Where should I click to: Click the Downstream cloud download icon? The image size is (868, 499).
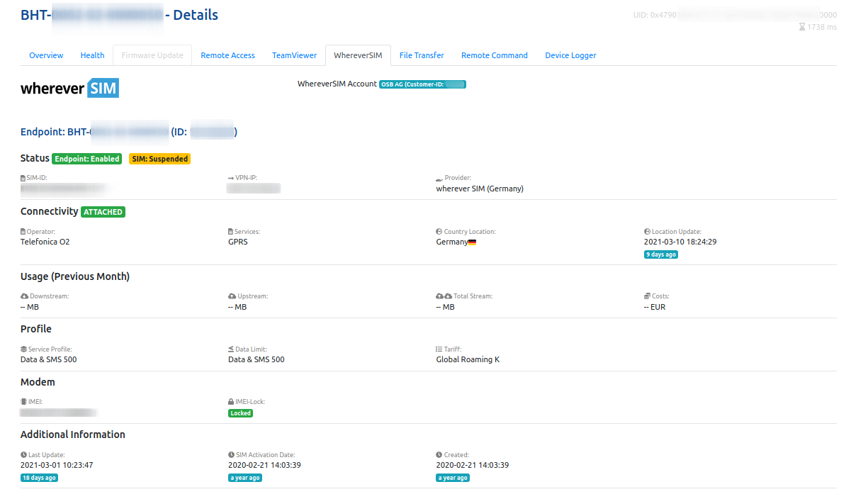click(x=24, y=296)
